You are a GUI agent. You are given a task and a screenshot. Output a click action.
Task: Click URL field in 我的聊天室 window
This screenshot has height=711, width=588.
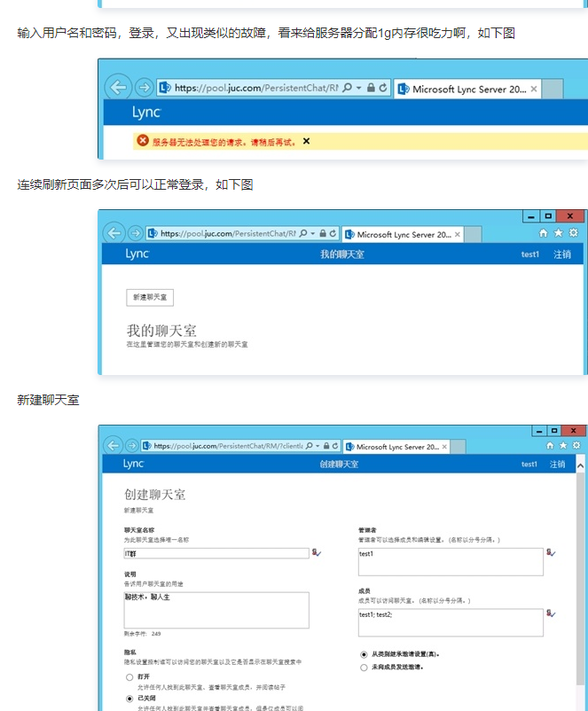(228, 233)
